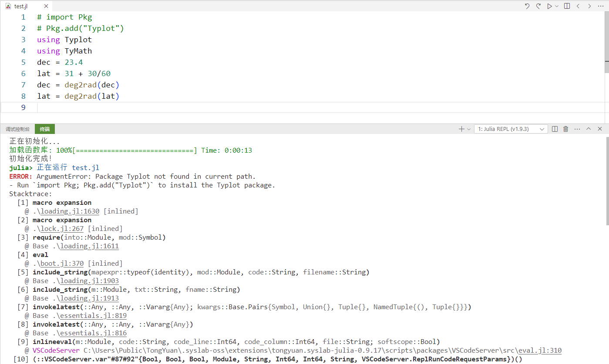The width and height of the screenshot is (609, 364).
Task: Click '正在初始化...' line in terminal
Action: click(x=34, y=142)
